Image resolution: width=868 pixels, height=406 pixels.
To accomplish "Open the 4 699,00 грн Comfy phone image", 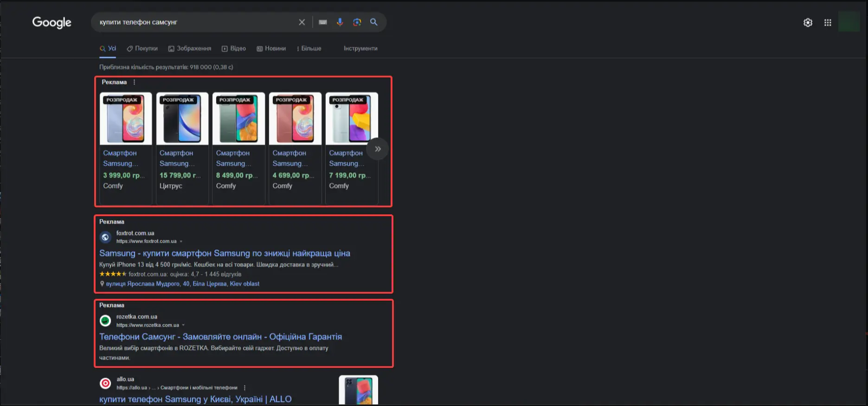I will [295, 118].
